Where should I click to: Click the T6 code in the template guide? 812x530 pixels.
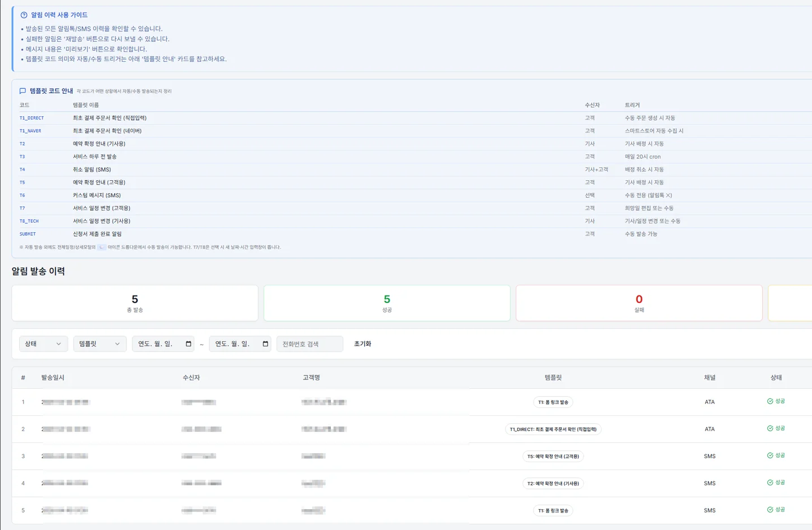click(22, 196)
